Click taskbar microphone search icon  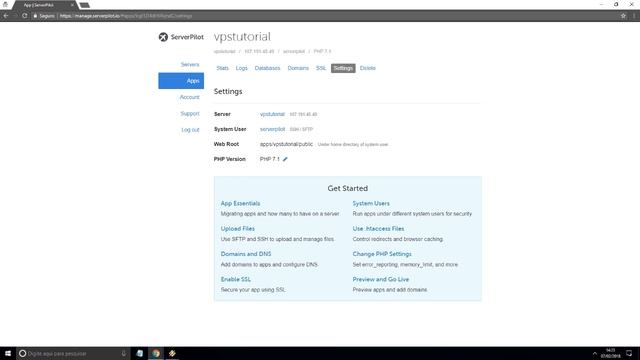click(124, 353)
